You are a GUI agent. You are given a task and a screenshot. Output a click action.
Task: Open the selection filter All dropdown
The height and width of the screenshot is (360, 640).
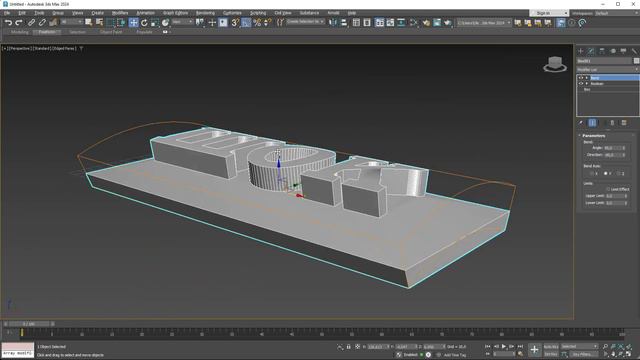71,22
